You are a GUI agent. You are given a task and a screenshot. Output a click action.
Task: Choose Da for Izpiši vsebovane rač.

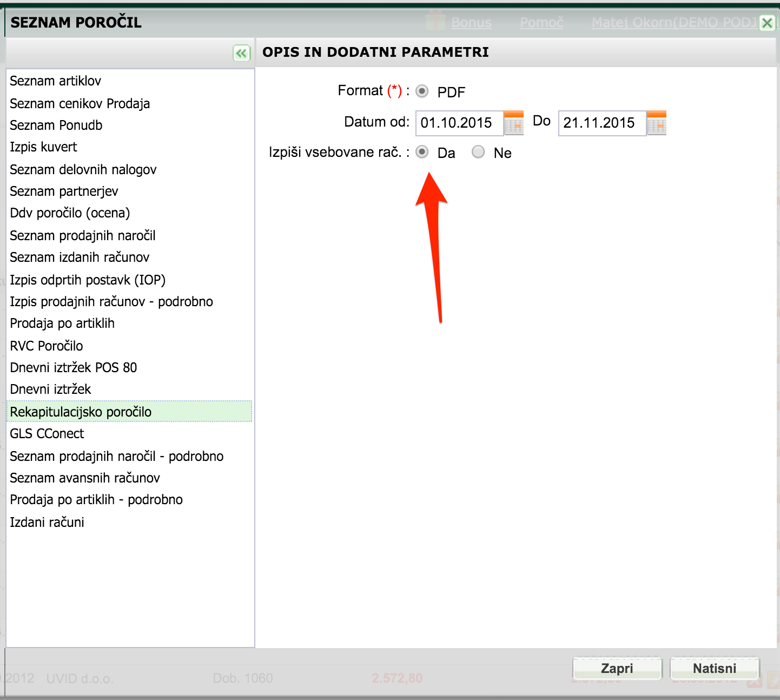point(422,152)
